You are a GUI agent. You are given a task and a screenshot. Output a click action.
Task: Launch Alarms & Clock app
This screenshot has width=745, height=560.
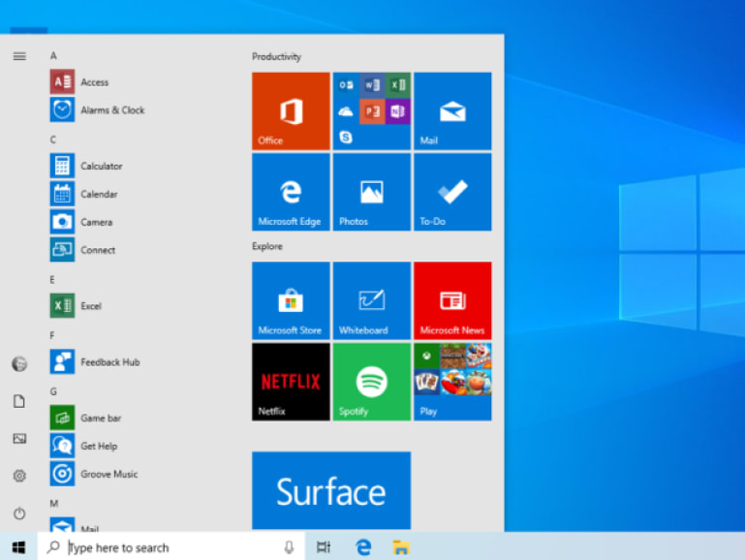98,109
